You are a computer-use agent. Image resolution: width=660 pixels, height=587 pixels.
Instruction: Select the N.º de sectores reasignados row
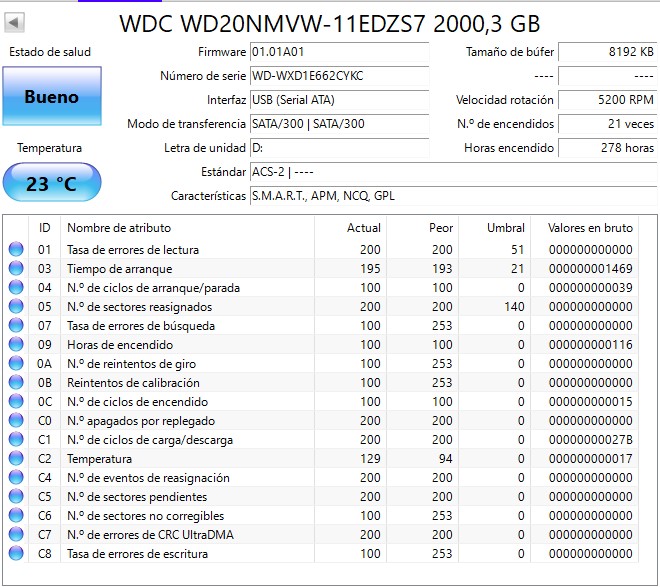tap(322, 306)
